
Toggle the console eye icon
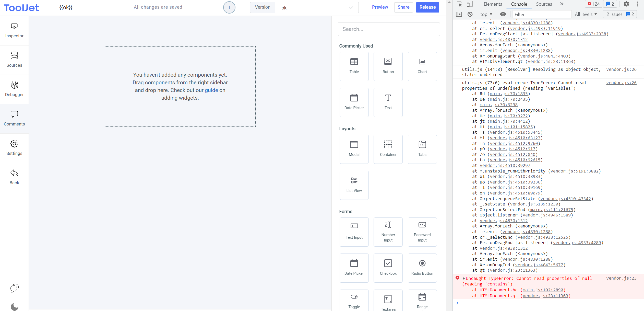click(x=503, y=14)
